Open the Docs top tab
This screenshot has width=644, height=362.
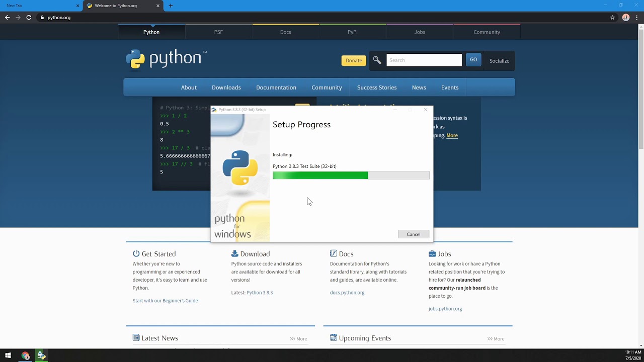point(285,32)
